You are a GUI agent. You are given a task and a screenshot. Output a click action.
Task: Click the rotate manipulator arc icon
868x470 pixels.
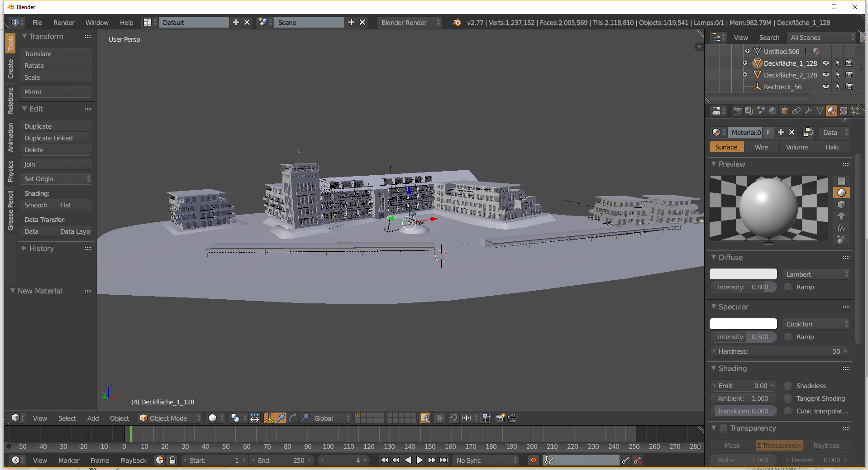[x=293, y=418]
